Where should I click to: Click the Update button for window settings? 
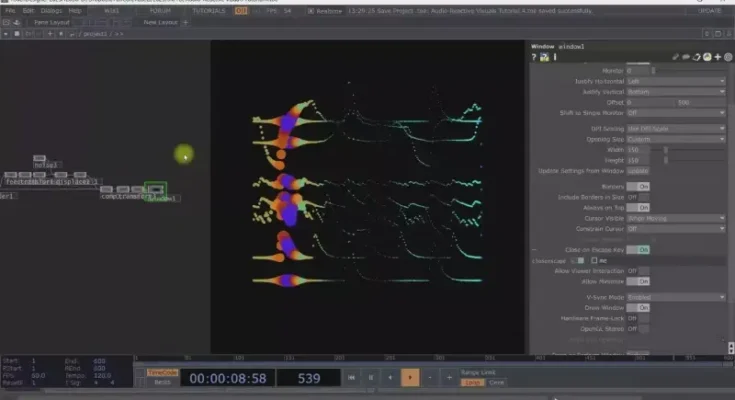click(x=637, y=170)
